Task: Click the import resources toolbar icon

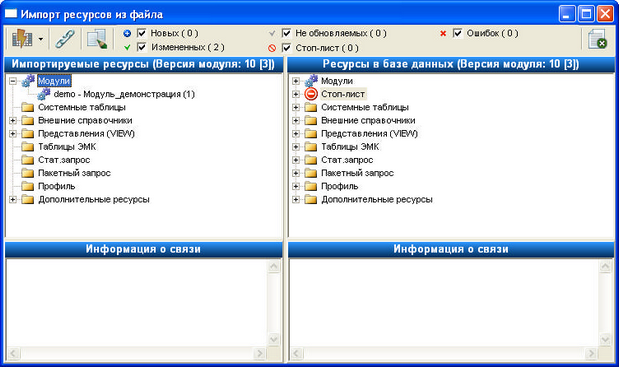Action: 22,39
